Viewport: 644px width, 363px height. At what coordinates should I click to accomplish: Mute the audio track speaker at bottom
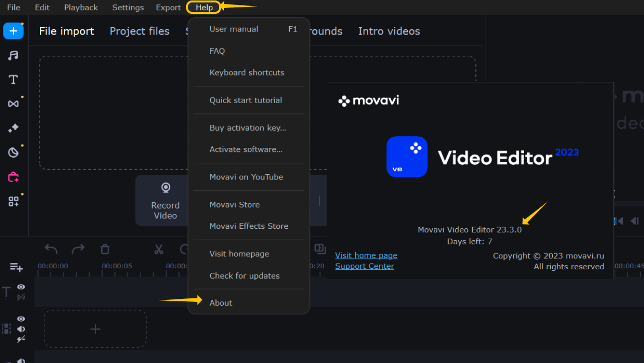point(21,361)
